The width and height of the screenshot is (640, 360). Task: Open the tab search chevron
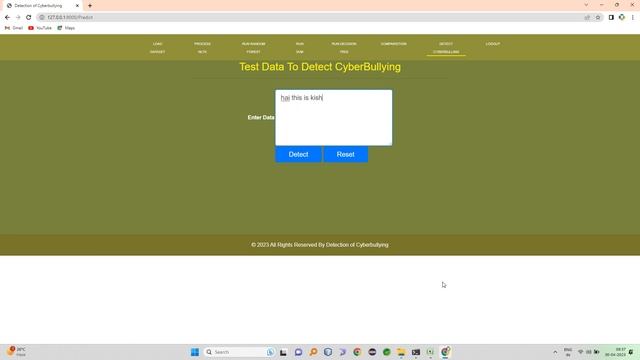coord(586,5)
